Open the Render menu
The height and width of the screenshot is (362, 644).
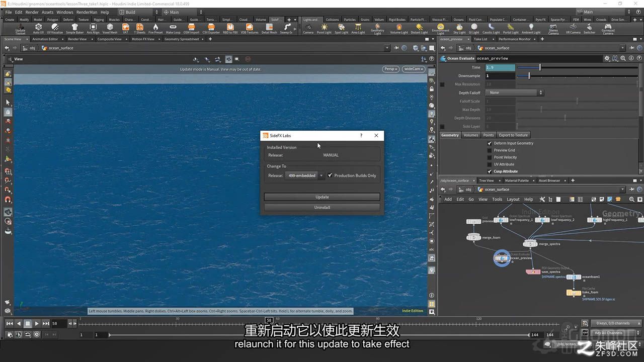click(32, 12)
